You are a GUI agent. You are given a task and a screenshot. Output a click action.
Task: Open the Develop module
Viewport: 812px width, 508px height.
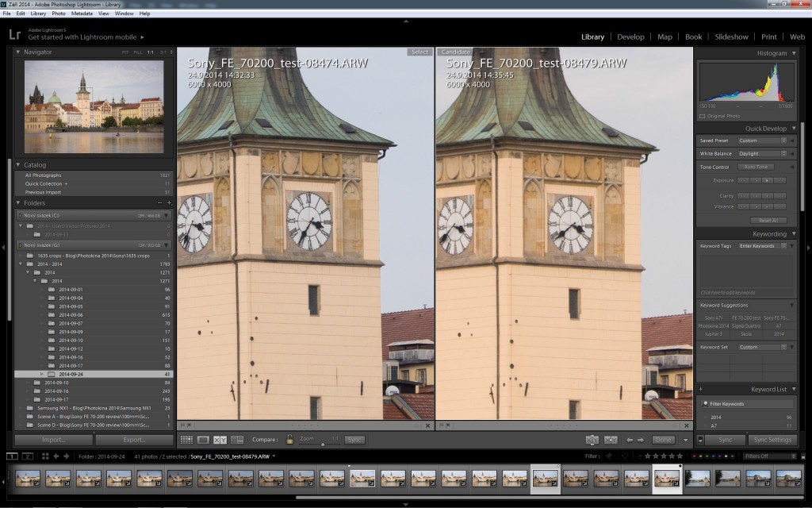(630, 37)
